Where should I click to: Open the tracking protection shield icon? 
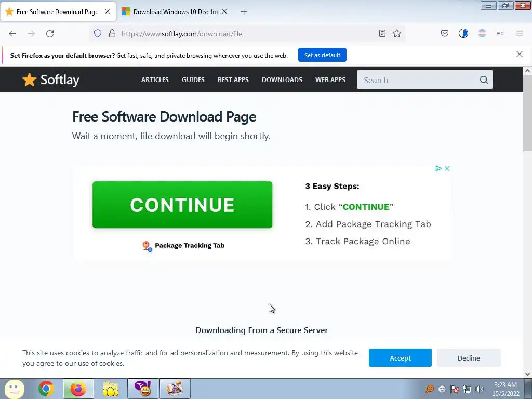point(98,34)
